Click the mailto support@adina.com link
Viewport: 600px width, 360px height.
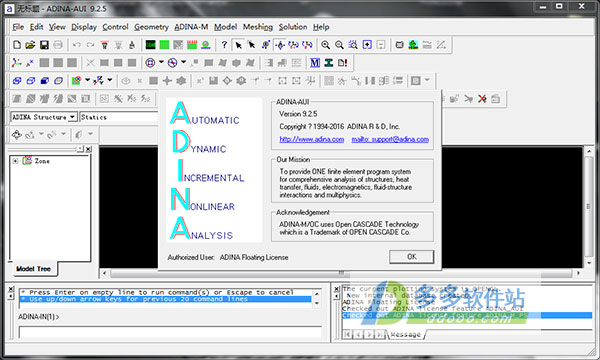pyautogui.click(x=390, y=139)
